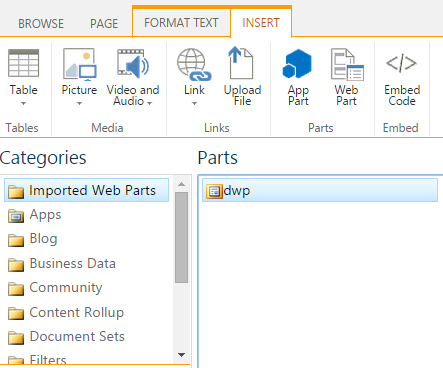443x368 pixels.
Task: Expand the Picture dropdown arrow
Action: click(79, 104)
